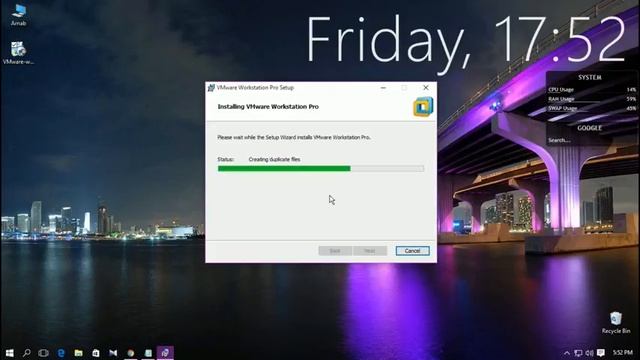
Task: Click the VMware Workstation logo in the dialog header
Action: (423, 107)
